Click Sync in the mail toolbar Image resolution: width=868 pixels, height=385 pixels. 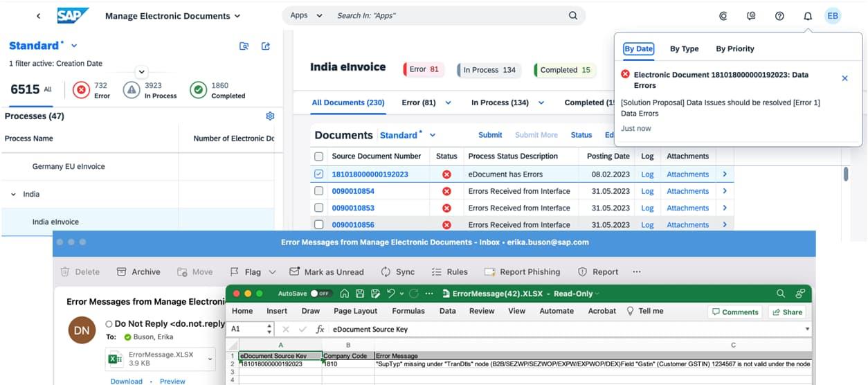tap(398, 272)
